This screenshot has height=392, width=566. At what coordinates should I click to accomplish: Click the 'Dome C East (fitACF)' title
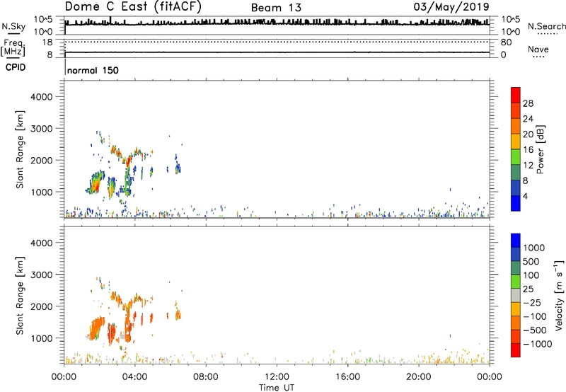pos(133,7)
